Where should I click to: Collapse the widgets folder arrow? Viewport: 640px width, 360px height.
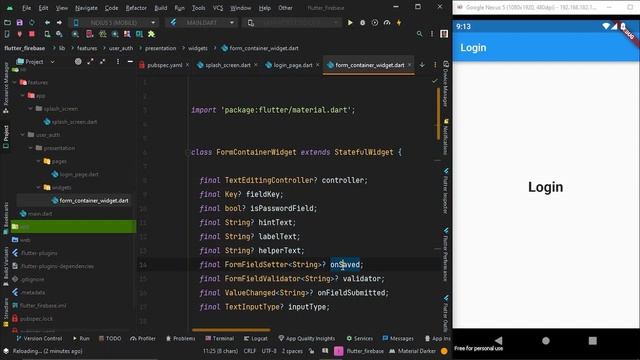[x=38, y=187]
